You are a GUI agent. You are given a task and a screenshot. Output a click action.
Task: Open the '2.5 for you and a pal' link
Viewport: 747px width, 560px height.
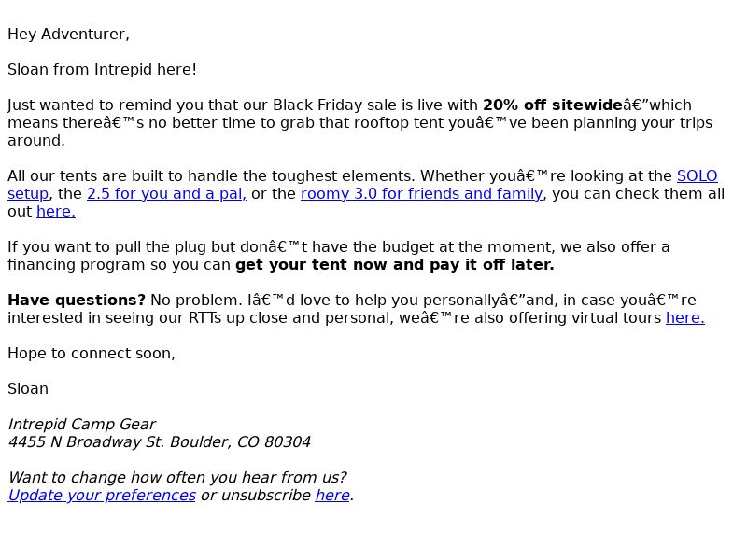166,194
